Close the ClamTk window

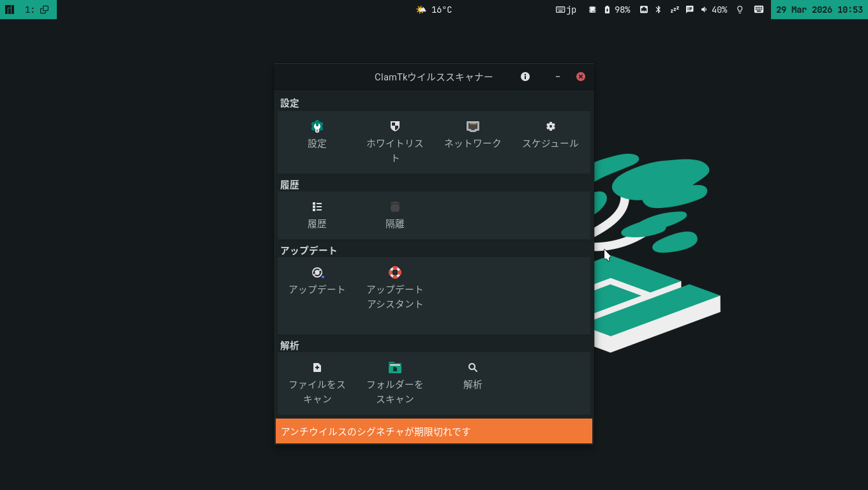[581, 77]
